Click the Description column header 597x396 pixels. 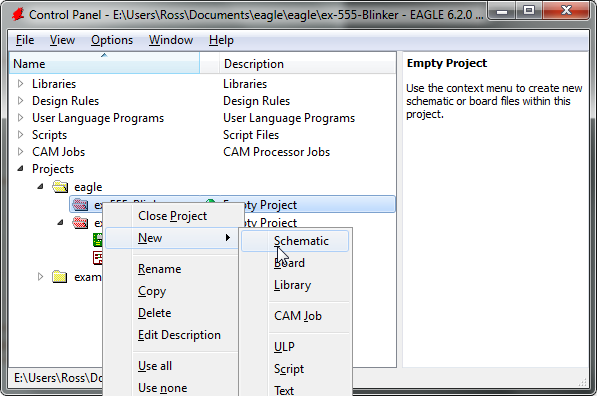point(308,63)
